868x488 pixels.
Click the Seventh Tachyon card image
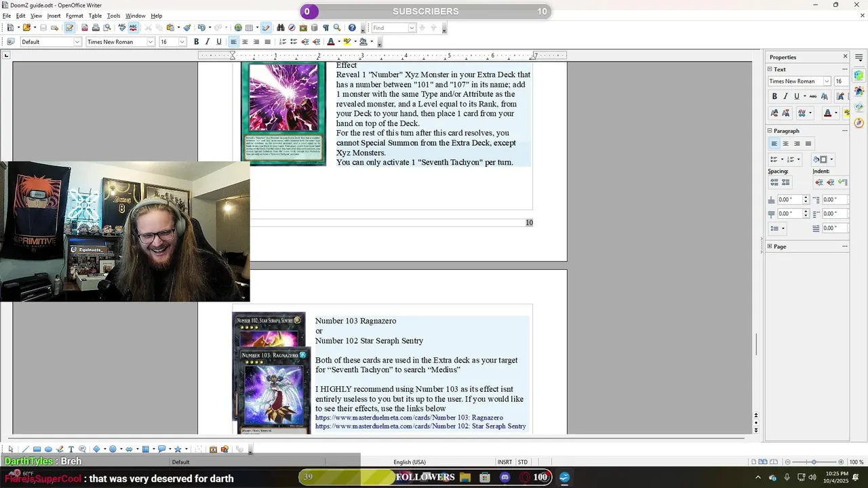coord(284,114)
